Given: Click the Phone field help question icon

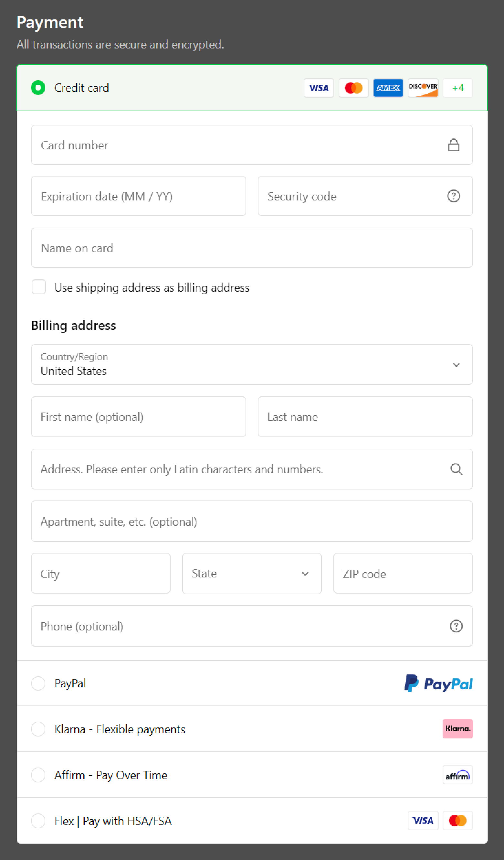Looking at the screenshot, I should point(456,626).
